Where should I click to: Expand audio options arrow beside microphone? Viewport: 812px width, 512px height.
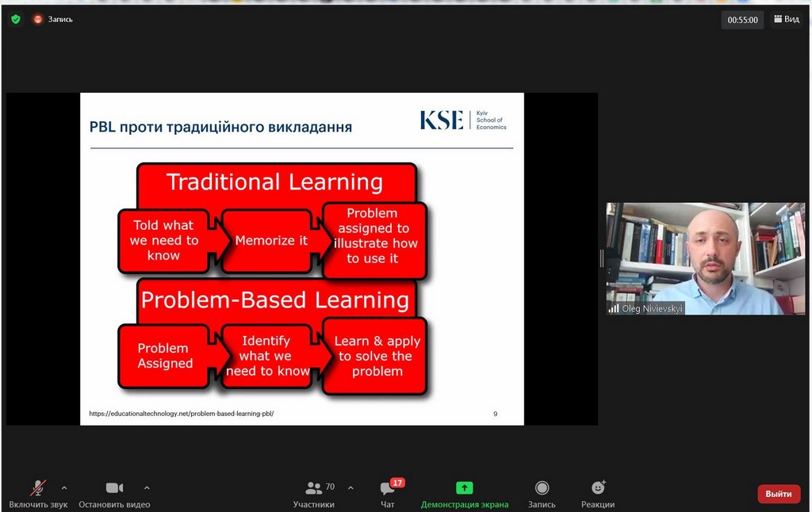click(64, 488)
